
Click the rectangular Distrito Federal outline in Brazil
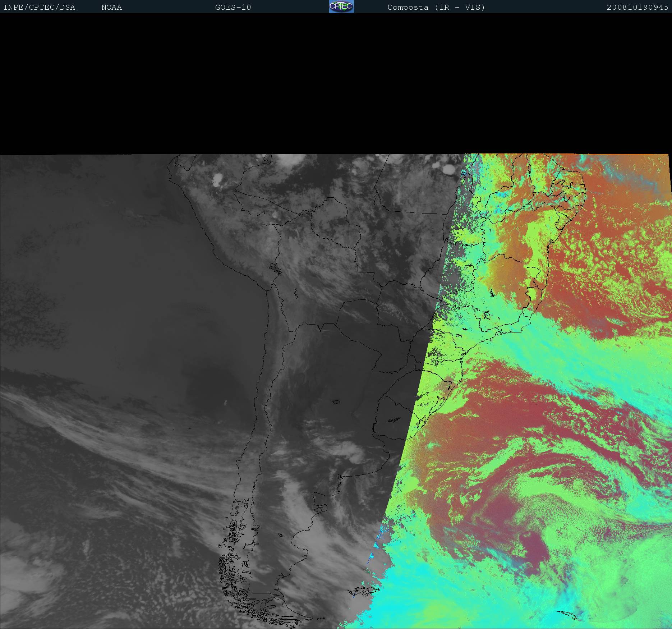pyautogui.click(x=469, y=267)
